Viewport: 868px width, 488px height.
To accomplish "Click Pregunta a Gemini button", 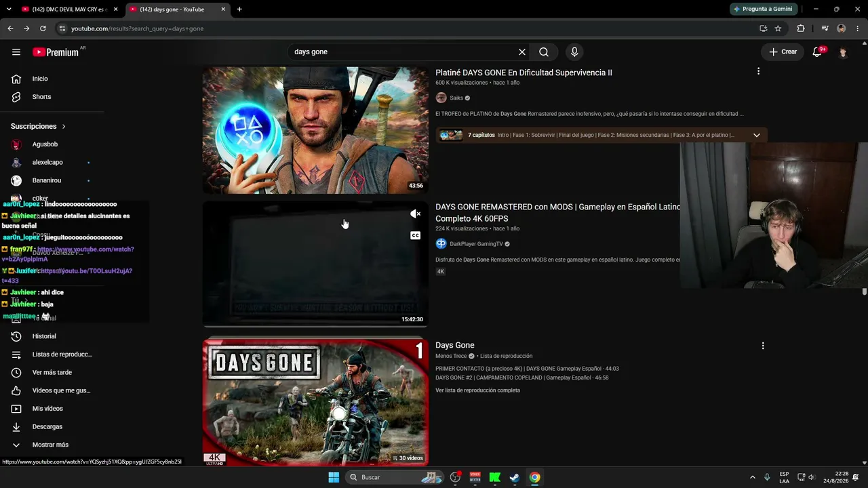I will click(762, 9).
